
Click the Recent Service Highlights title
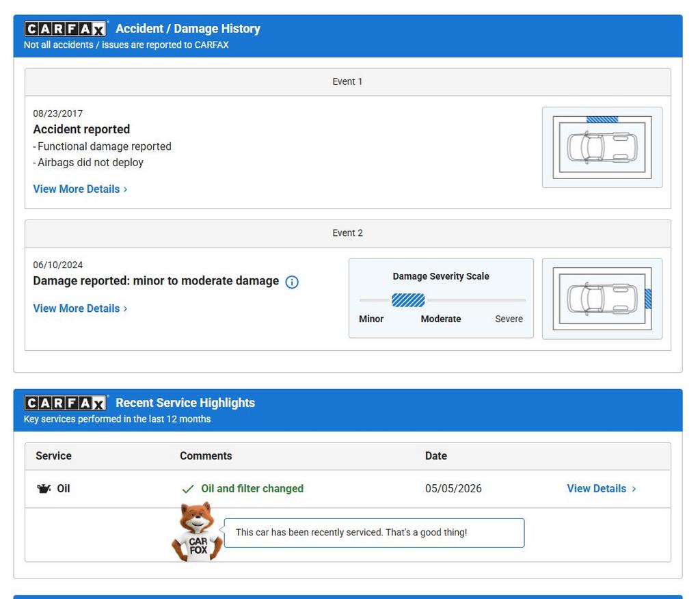185,403
